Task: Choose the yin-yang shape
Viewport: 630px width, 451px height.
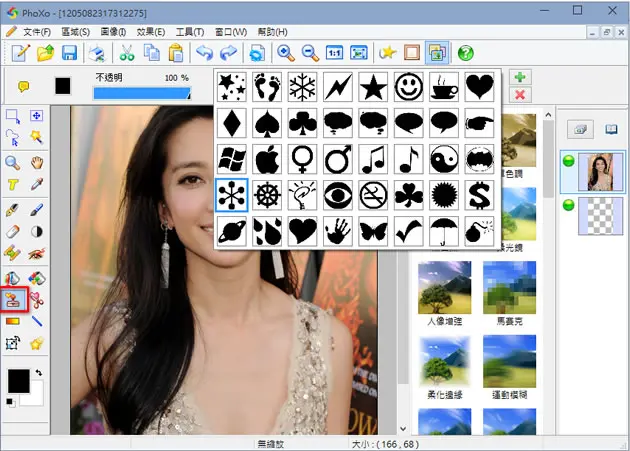Action: [444, 159]
